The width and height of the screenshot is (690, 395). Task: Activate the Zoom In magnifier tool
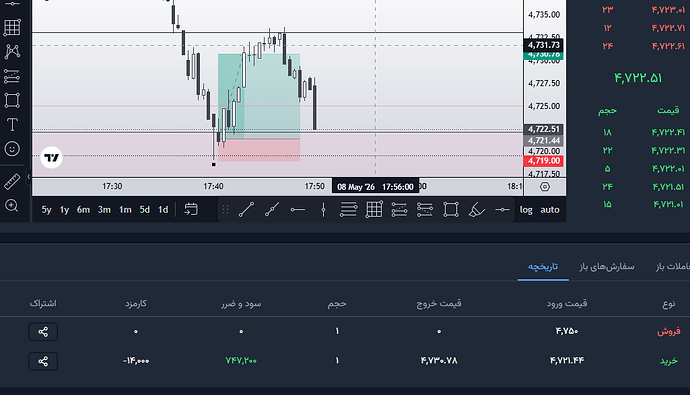pos(12,205)
